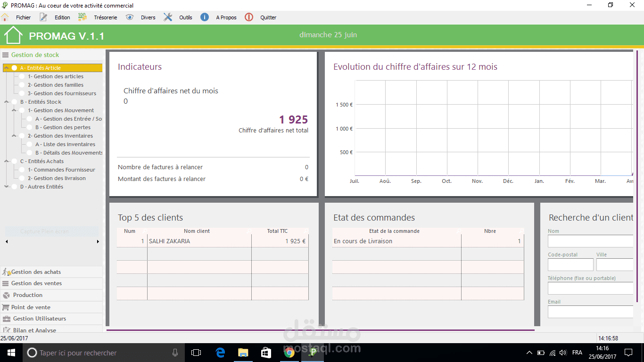Select the En cours de Livraison cell
The height and width of the screenshot is (362, 644).
(397, 241)
